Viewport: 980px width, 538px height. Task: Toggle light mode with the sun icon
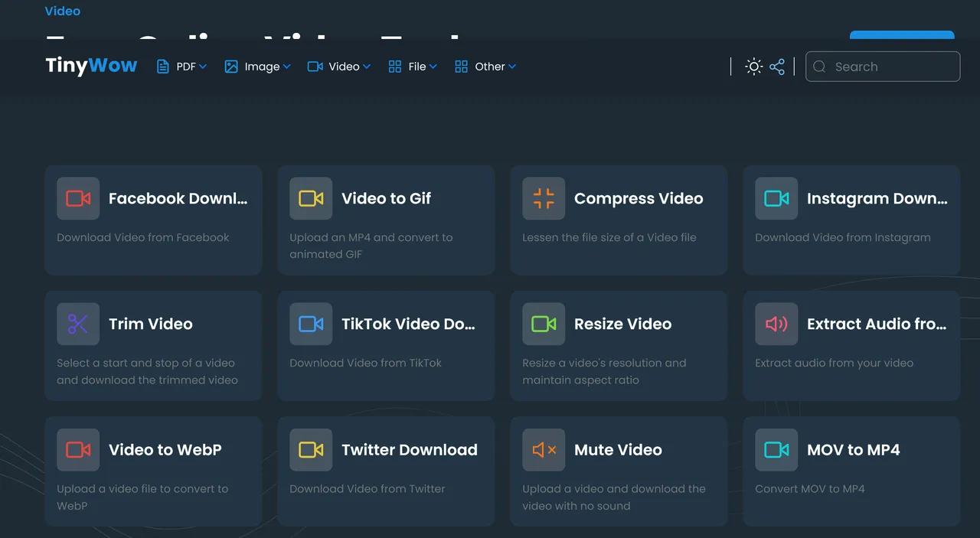point(754,67)
